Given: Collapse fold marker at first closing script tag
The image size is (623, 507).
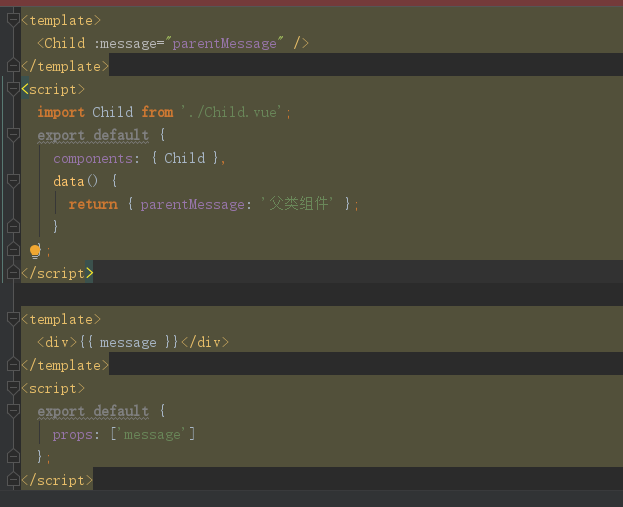Looking at the screenshot, I should pos(13,273).
